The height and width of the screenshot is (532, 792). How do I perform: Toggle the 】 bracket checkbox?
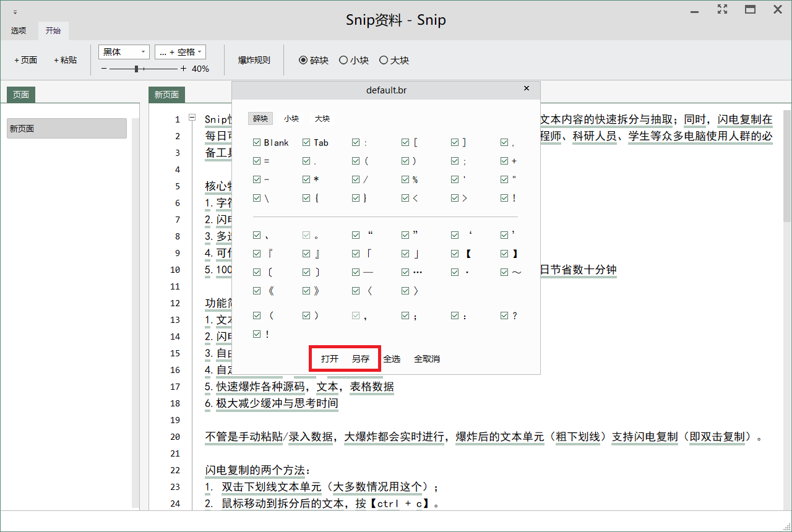(x=504, y=254)
